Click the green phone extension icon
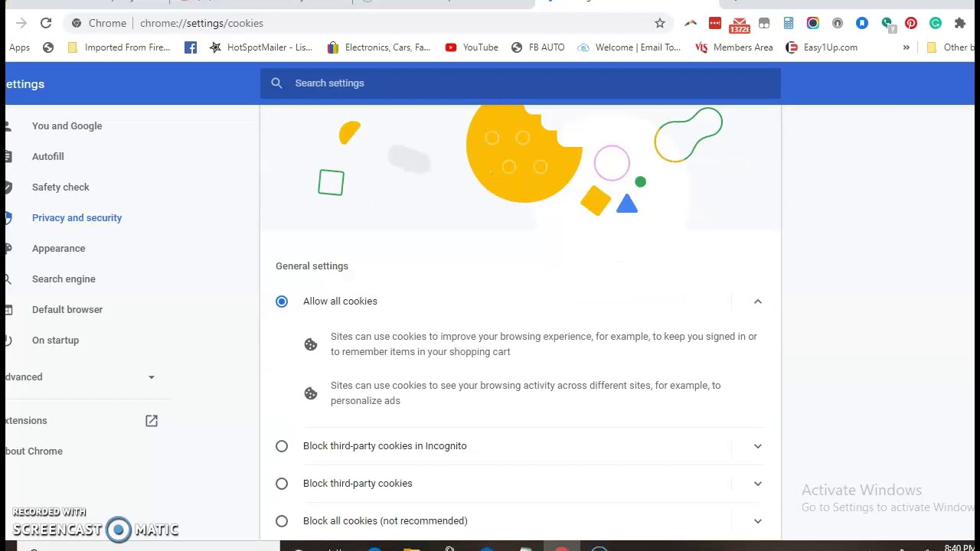The height and width of the screenshot is (551, 980). point(887,23)
